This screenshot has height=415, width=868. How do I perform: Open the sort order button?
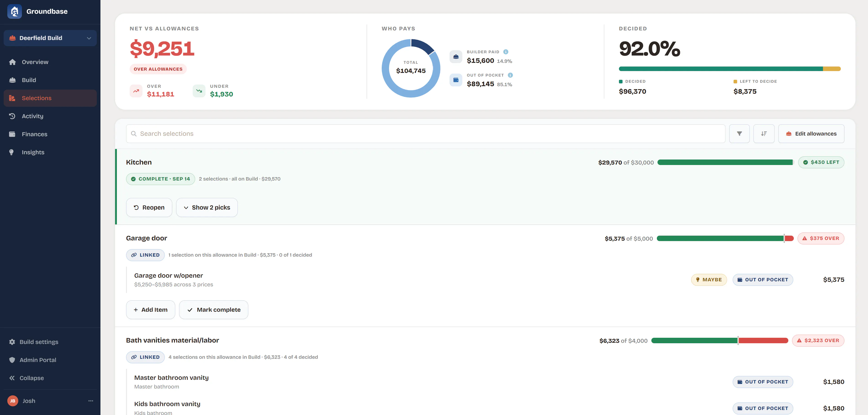[764, 134]
